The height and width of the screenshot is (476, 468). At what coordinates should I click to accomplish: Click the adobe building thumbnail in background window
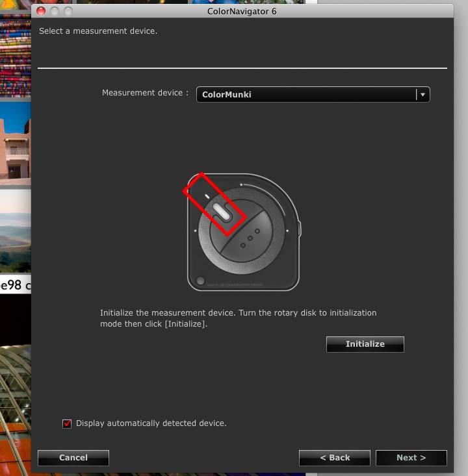pyautogui.click(x=16, y=144)
